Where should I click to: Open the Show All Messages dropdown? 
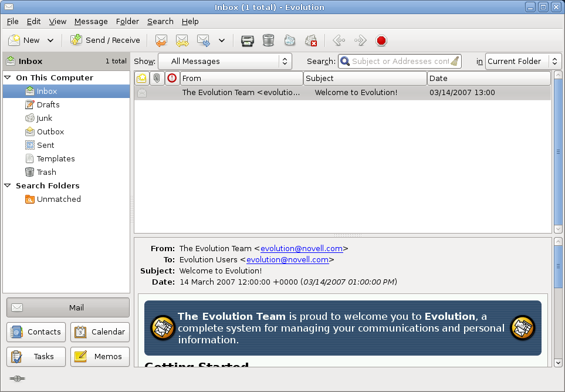click(225, 61)
